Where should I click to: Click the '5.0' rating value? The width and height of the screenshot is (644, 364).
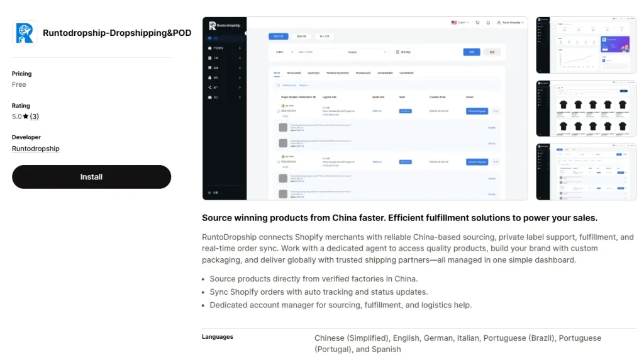click(17, 117)
